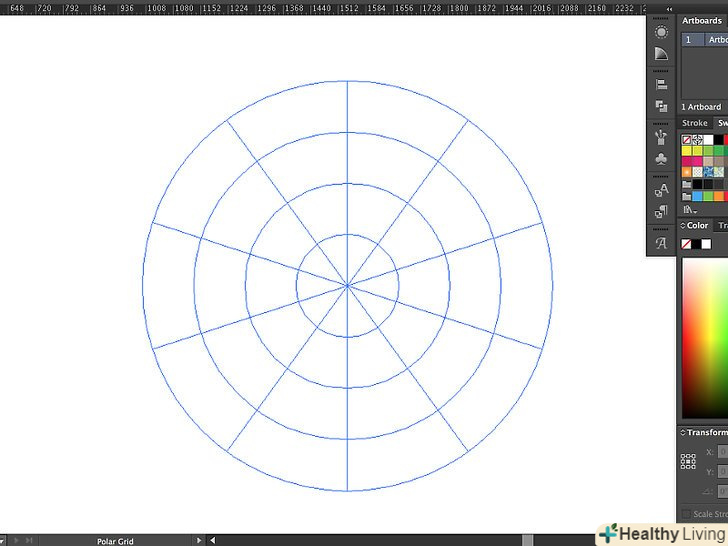
Task: Select the Color panel tab
Action: pos(697,225)
